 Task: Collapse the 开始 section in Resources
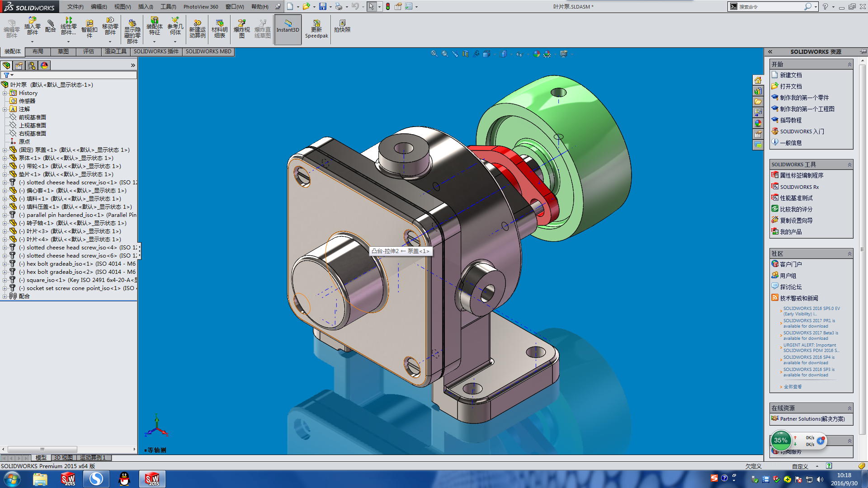point(849,64)
